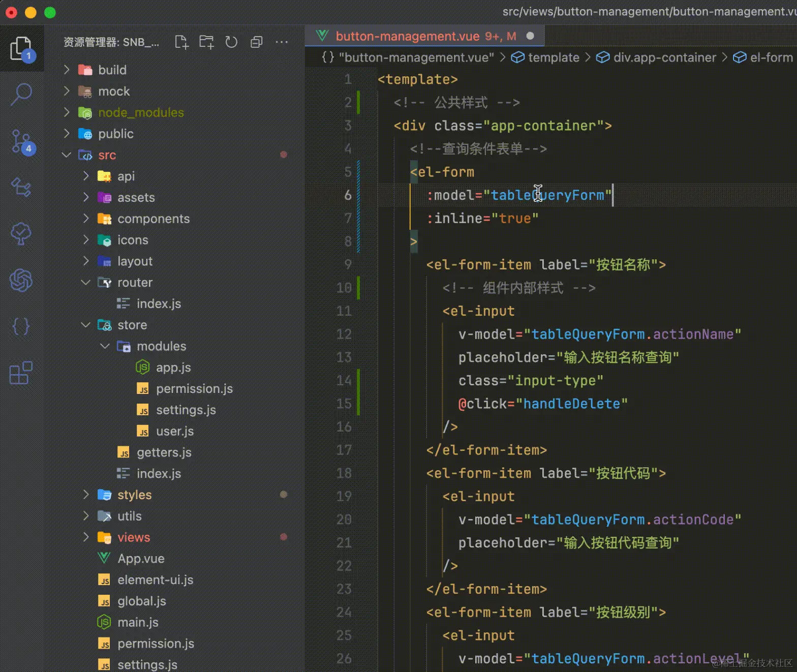Click the "button-management.vue" breadcrumb segment
The height and width of the screenshot is (672, 797).
pyautogui.click(x=408, y=57)
